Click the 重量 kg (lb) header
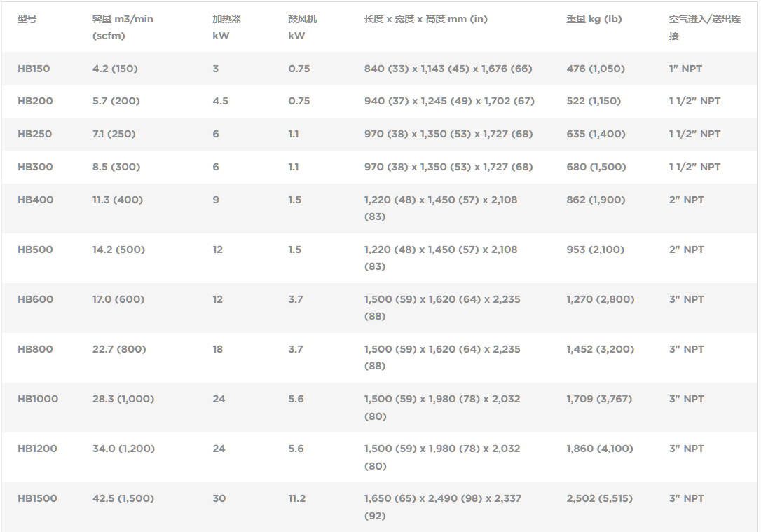The image size is (761, 532). coord(594,19)
